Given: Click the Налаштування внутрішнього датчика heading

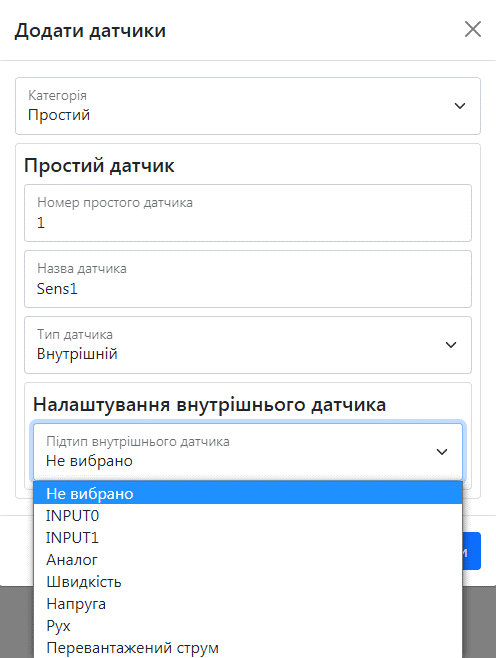Looking at the screenshot, I should [209, 405].
